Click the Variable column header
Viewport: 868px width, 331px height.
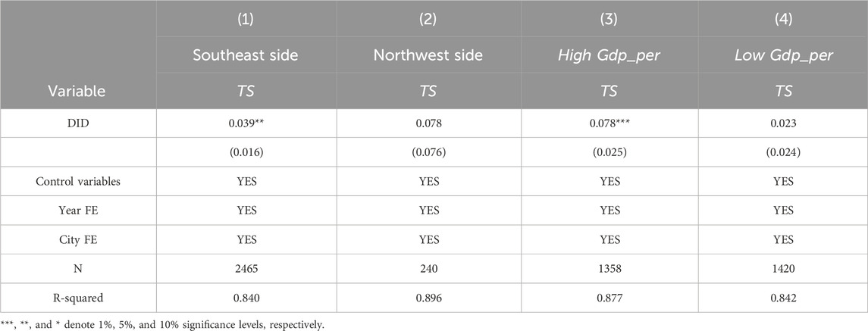[x=77, y=91]
